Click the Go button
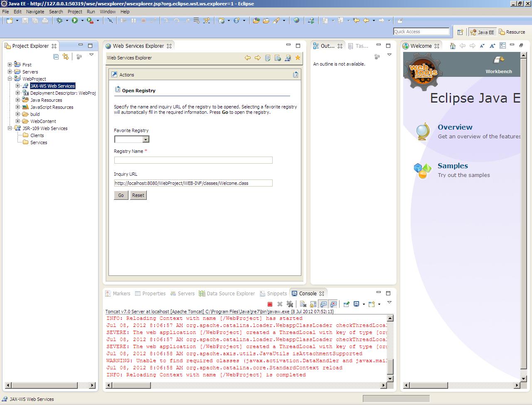Viewport: 532px width, 405px height. click(x=121, y=195)
